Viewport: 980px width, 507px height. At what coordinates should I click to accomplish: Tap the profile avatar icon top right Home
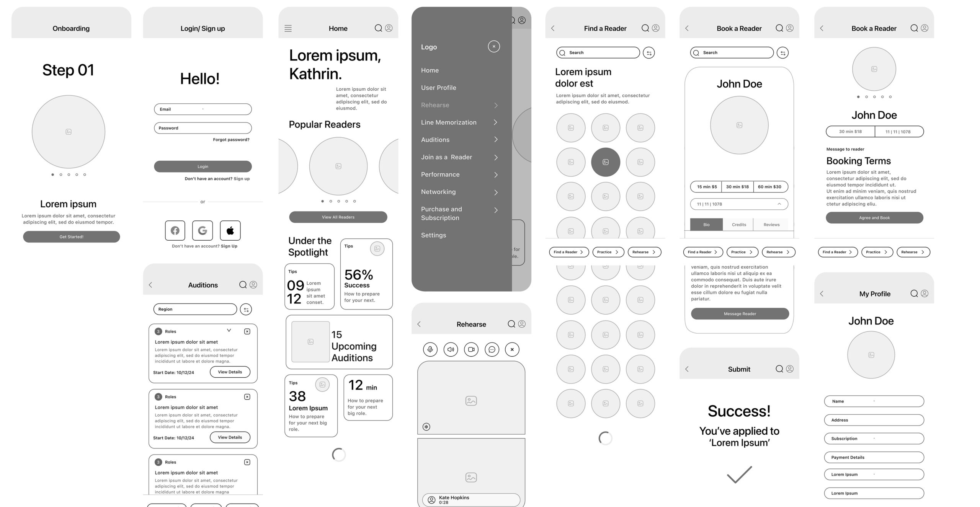pyautogui.click(x=389, y=28)
